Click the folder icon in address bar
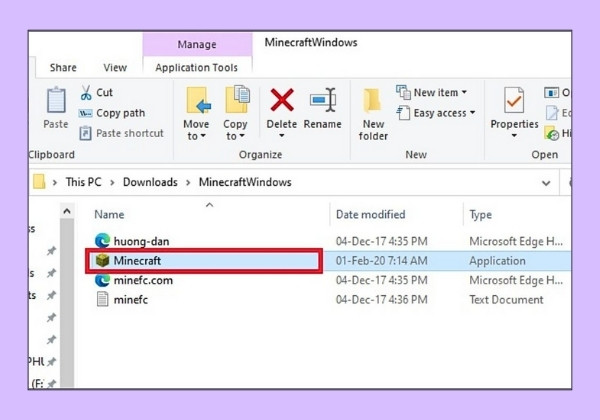The height and width of the screenshot is (420, 600). coord(39,182)
